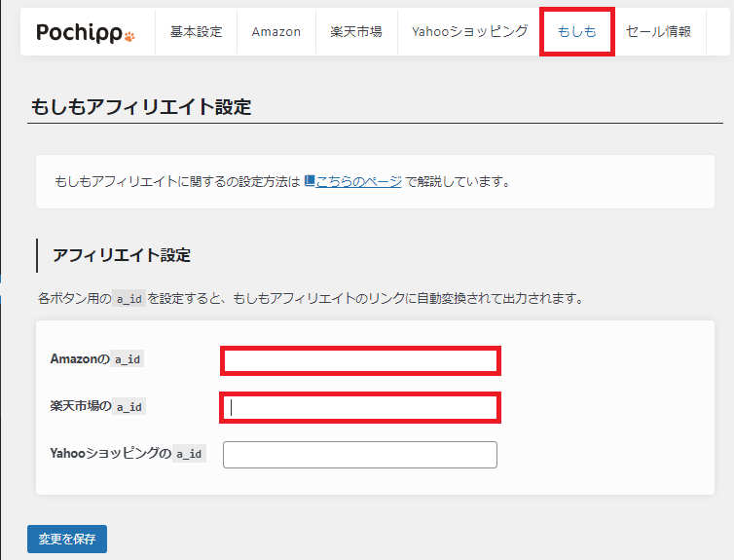Viewport: 734px width, 560px height.
Task: Go to the もしも tab
Action: coord(576,32)
